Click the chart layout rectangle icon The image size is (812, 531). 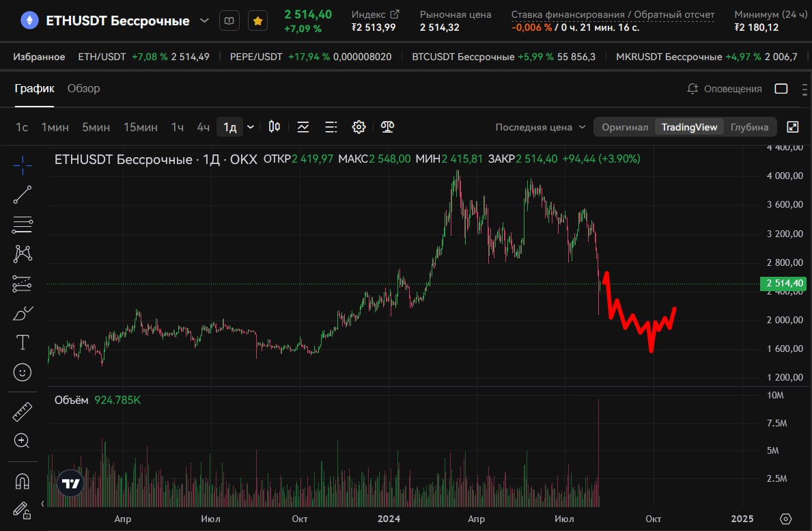pyautogui.click(x=781, y=89)
